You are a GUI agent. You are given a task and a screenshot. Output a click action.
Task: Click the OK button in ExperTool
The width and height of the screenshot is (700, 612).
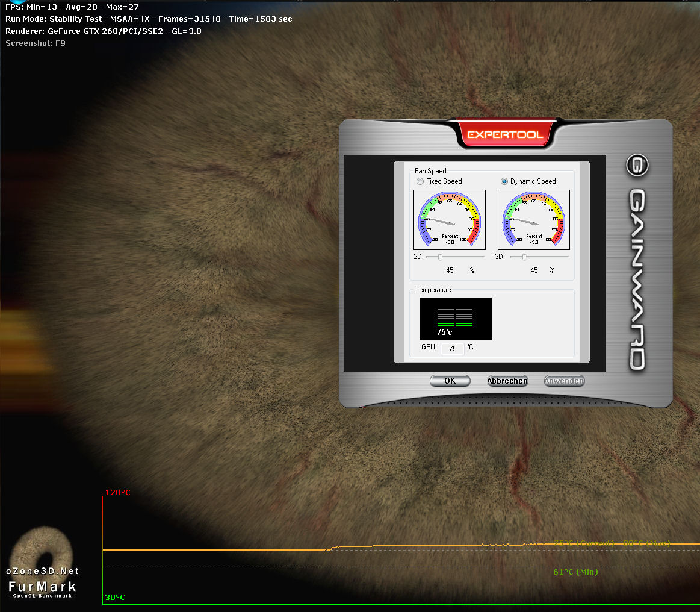coord(450,381)
